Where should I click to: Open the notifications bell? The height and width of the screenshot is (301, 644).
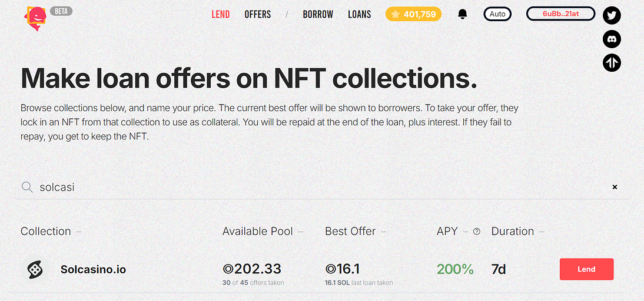click(x=463, y=14)
